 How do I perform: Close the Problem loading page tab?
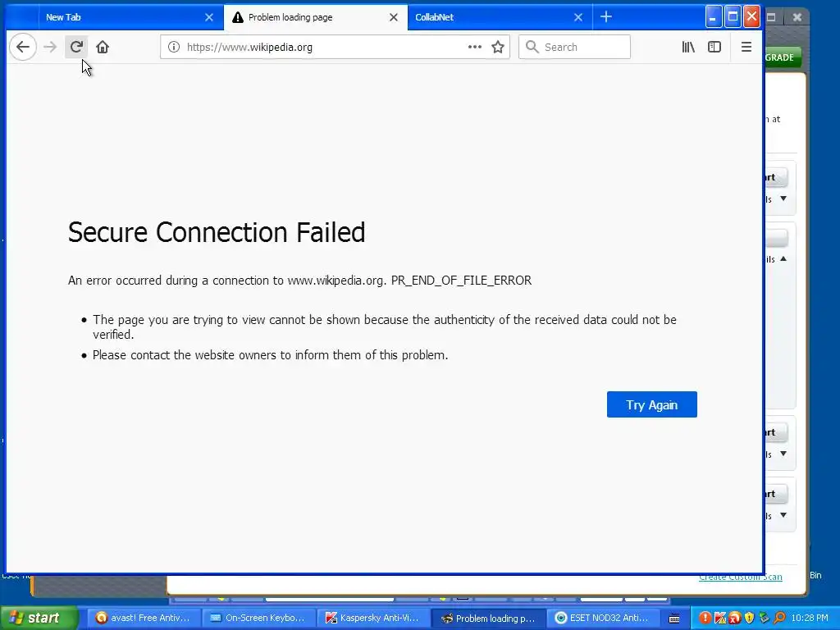(x=393, y=17)
